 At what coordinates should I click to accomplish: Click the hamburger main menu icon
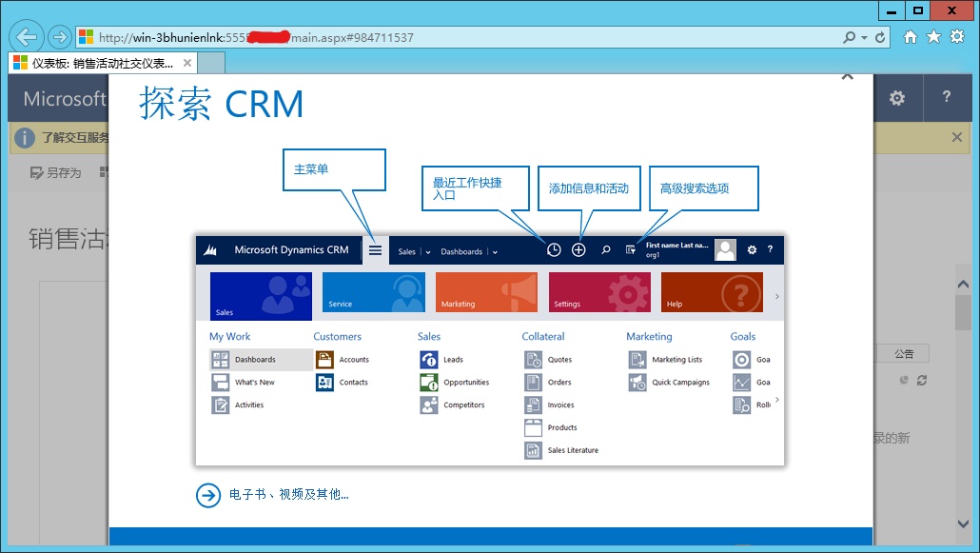point(375,250)
